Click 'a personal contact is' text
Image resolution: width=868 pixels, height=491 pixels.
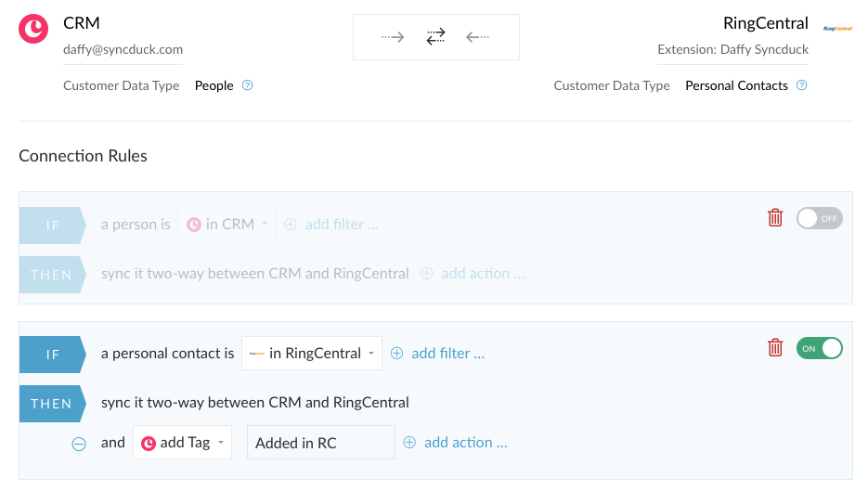click(168, 353)
